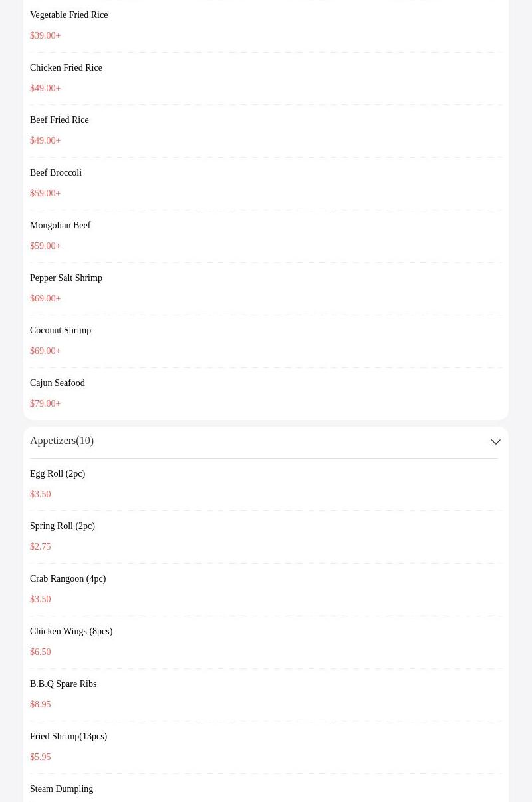
Task: Click the $2.75 Spring Roll price
Action: [40, 547]
